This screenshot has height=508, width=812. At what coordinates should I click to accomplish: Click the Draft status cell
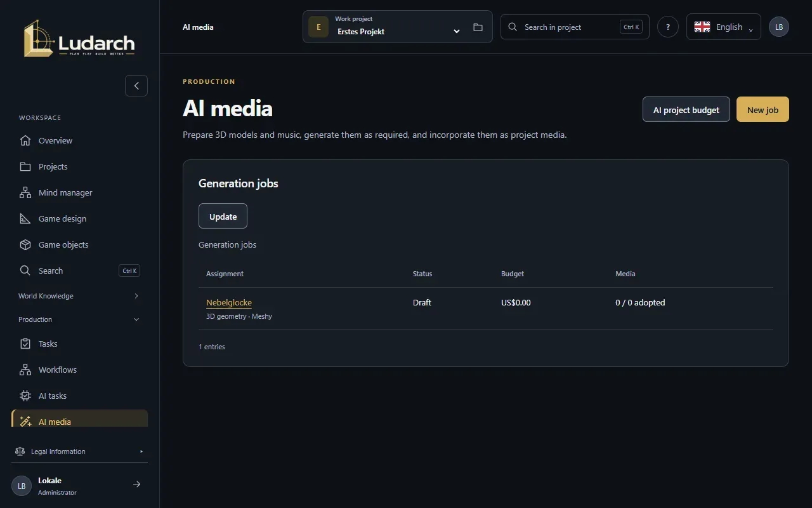click(x=422, y=302)
